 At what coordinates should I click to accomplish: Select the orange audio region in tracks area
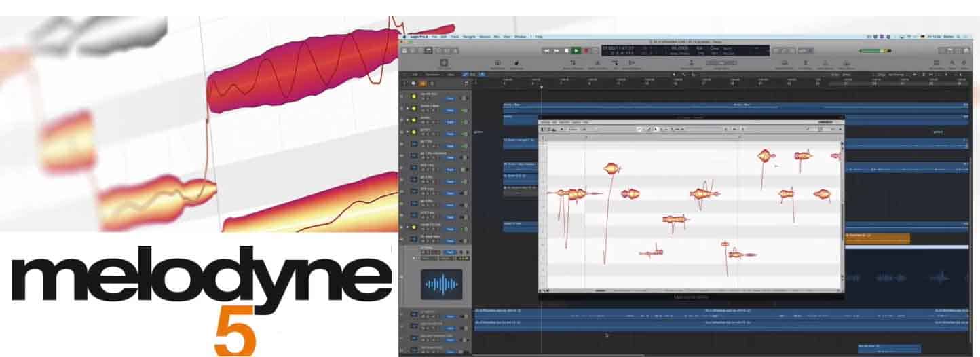(x=877, y=238)
